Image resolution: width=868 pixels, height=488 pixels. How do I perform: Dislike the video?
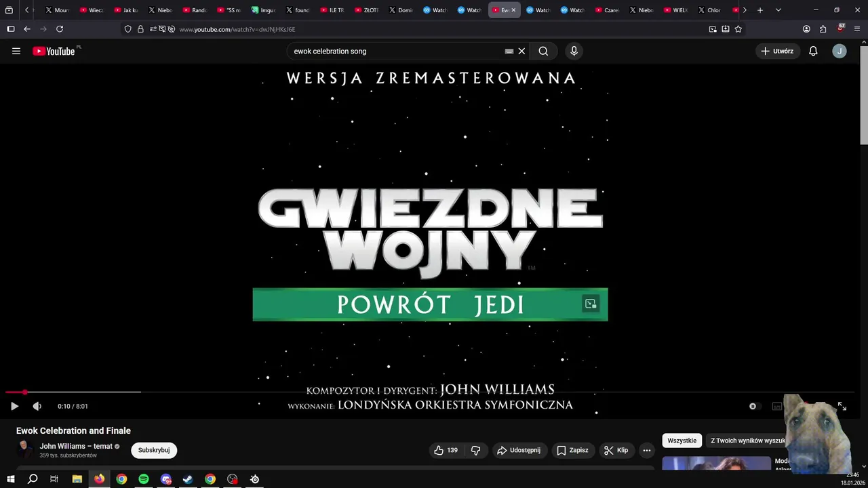point(475,450)
